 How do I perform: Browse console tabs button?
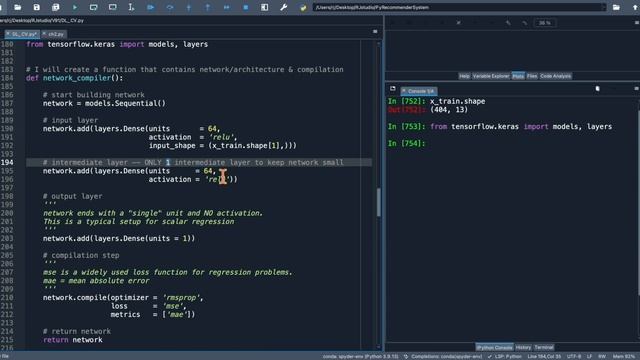pos(393,89)
